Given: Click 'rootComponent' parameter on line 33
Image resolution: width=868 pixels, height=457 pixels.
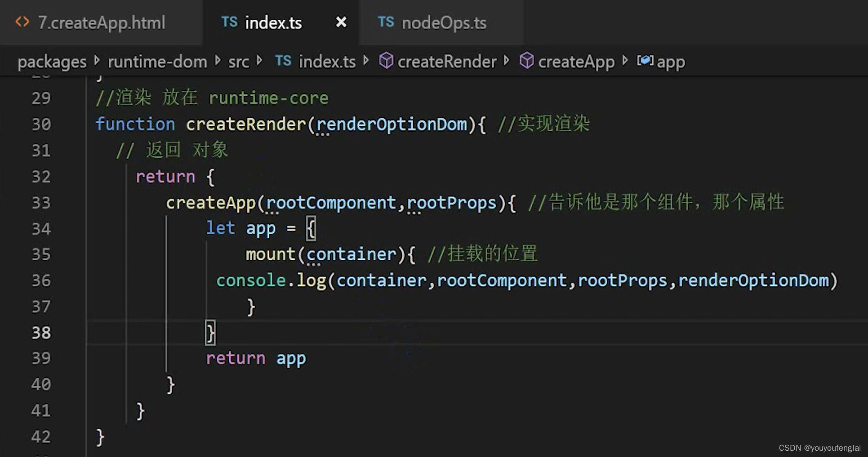Looking at the screenshot, I should (331, 203).
